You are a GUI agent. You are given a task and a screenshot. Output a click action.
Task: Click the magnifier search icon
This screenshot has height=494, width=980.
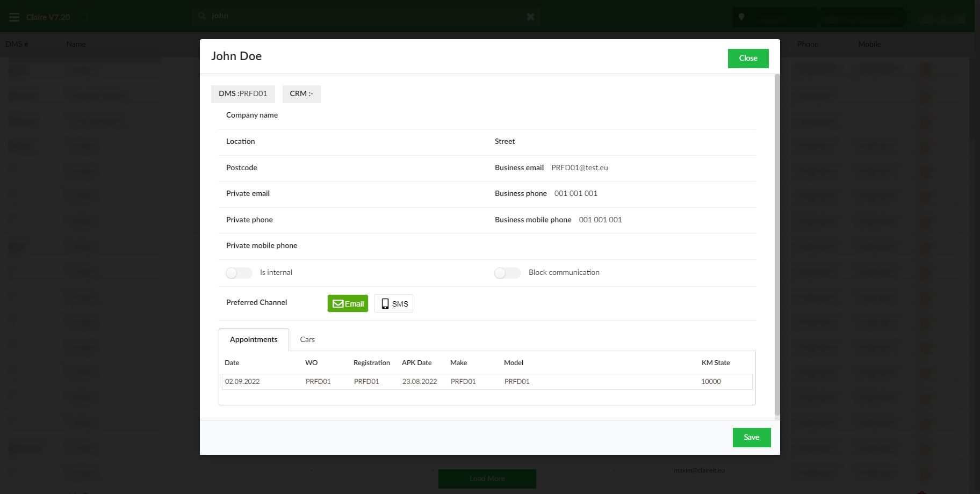(202, 16)
